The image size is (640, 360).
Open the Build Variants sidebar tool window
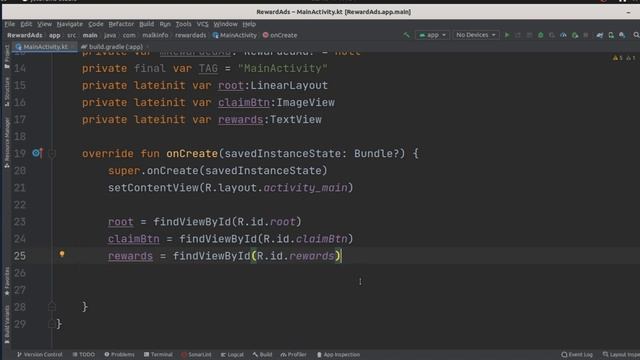[x=7, y=324]
